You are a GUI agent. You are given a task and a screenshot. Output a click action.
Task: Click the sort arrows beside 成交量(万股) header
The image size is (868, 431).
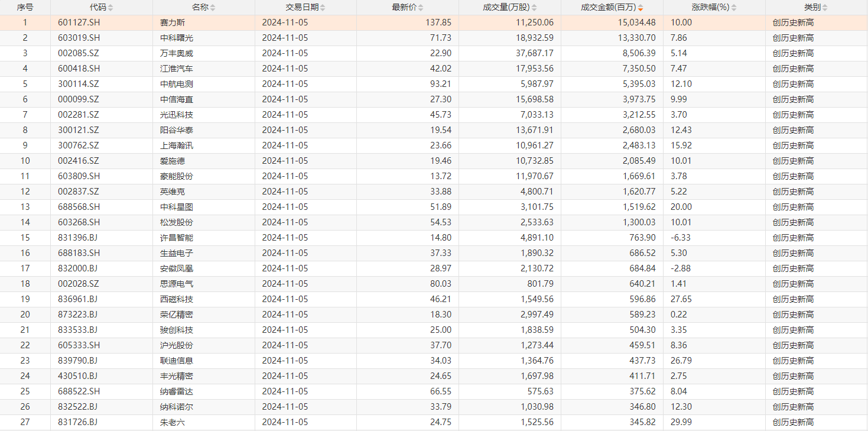click(x=534, y=8)
